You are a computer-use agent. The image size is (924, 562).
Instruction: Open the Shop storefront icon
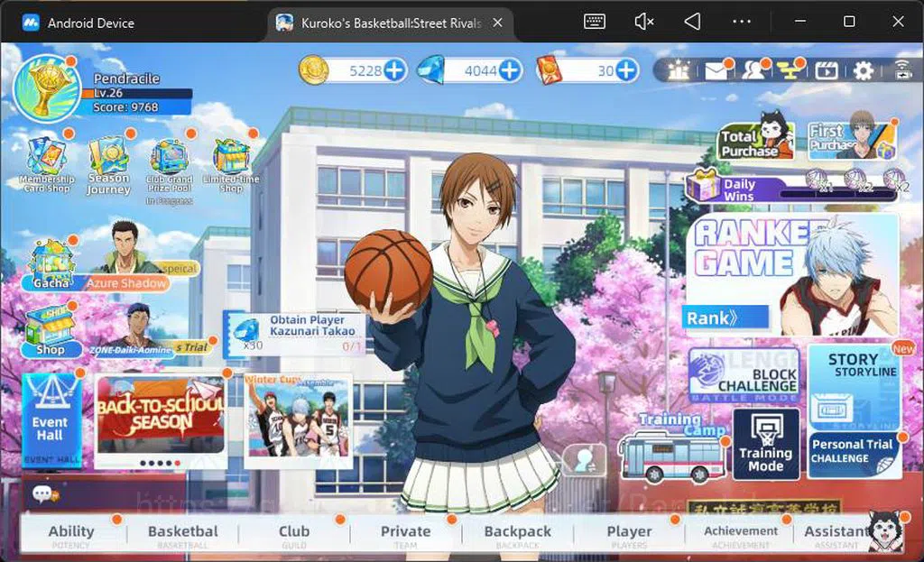point(51,330)
